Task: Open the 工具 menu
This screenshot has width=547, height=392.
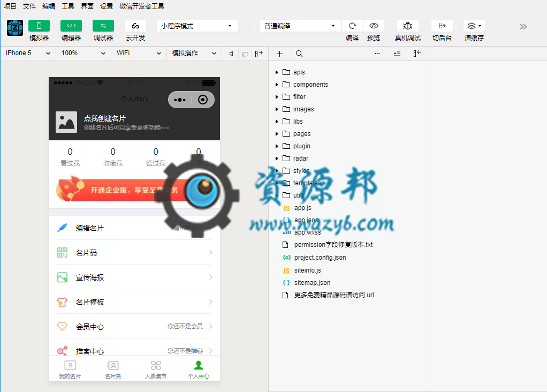Action: click(67, 6)
